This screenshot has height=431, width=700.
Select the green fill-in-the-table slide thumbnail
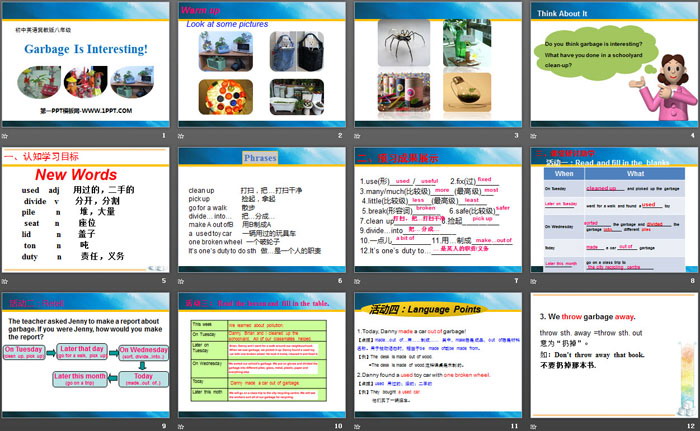click(x=262, y=356)
